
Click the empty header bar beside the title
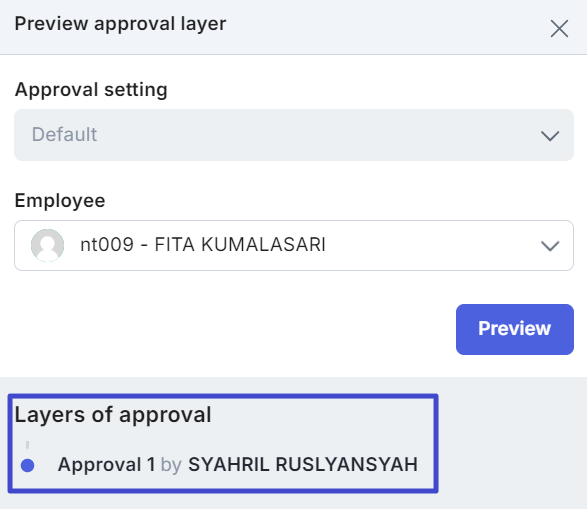coord(386,27)
